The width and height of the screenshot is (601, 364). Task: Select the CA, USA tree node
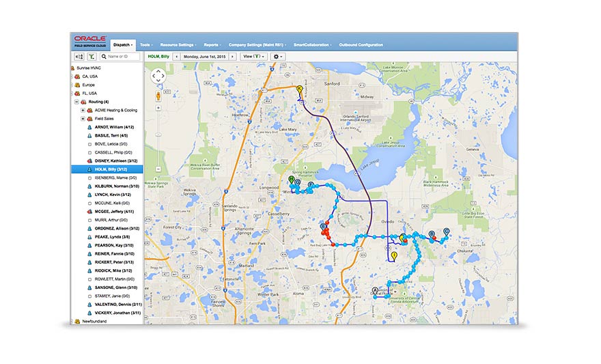pyautogui.click(x=90, y=76)
